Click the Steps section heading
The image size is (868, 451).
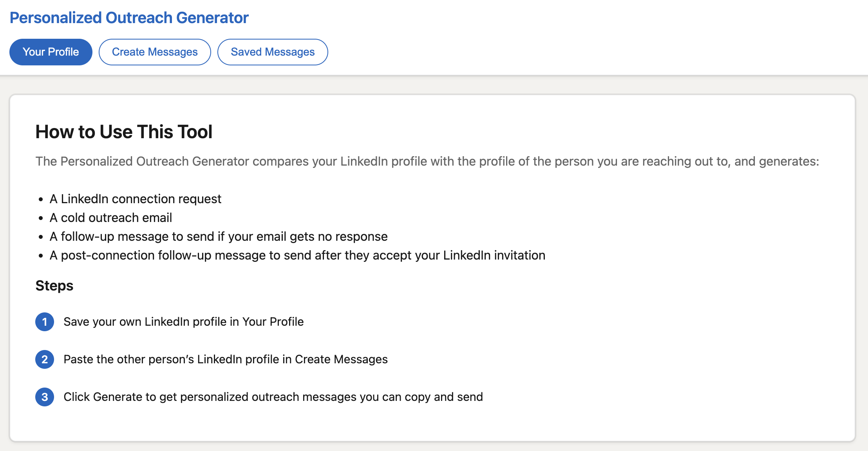pyautogui.click(x=54, y=285)
